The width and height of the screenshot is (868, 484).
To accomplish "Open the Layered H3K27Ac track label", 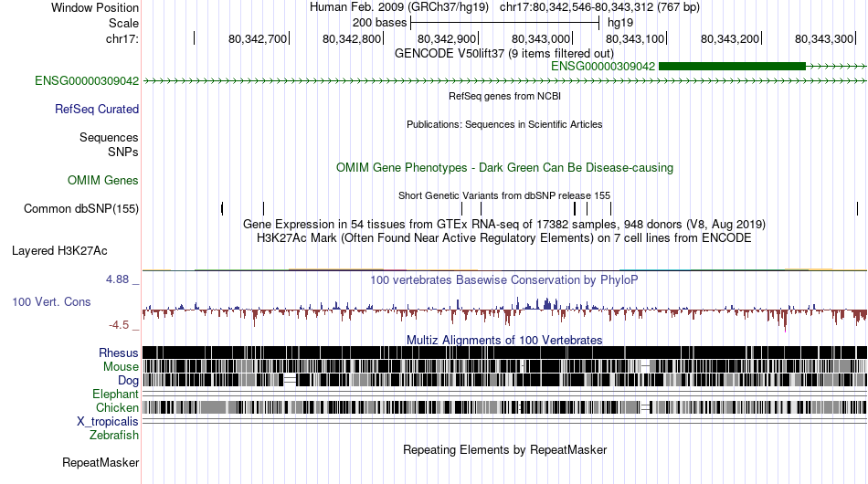I will [x=59, y=250].
